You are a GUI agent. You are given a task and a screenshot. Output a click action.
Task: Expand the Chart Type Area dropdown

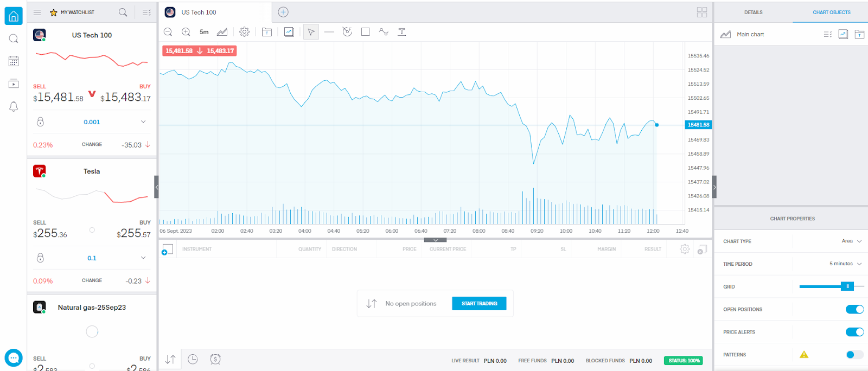851,241
